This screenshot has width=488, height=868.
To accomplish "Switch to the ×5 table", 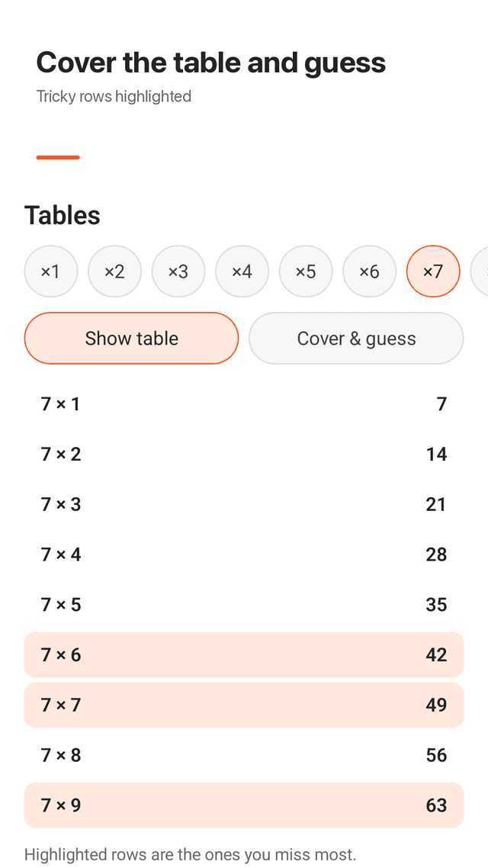I will (x=306, y=272).
